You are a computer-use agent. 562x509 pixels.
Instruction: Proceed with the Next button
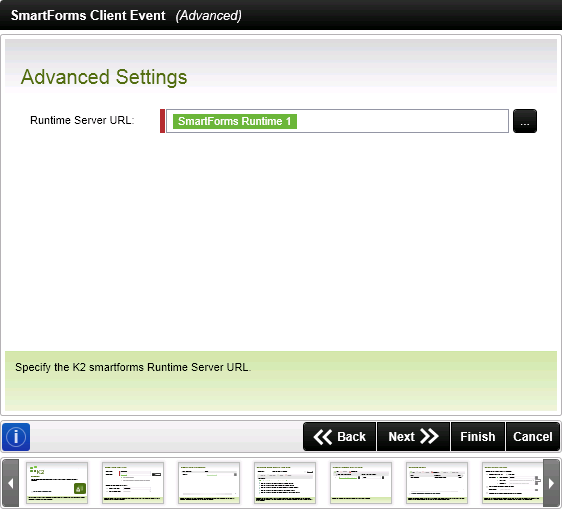(x=413, y=437)
